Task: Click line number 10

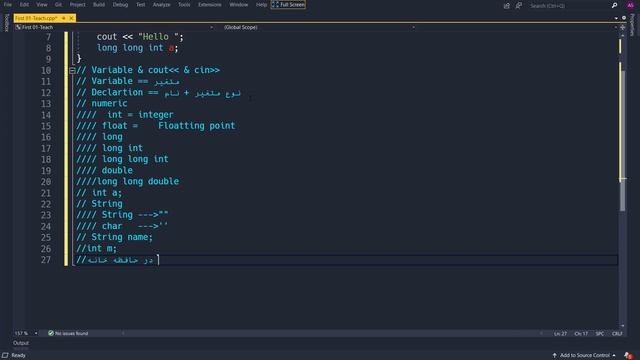Action: 46,71
